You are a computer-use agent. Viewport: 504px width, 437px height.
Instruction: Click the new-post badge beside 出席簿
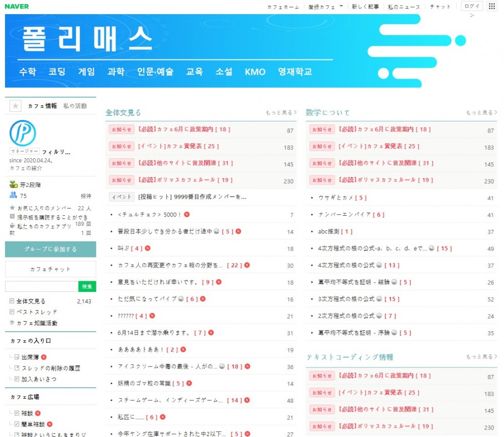[44, 357]
